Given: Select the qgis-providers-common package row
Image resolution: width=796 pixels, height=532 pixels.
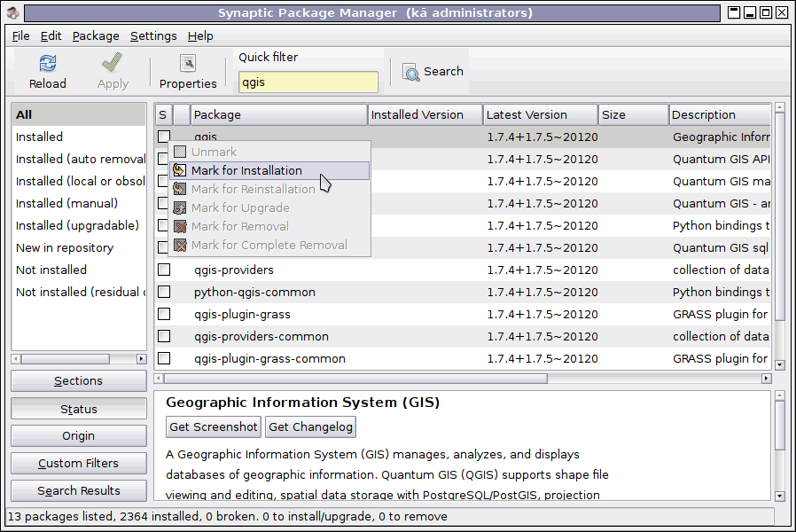Looking at the screenshot, I should (x=463, y=336).
